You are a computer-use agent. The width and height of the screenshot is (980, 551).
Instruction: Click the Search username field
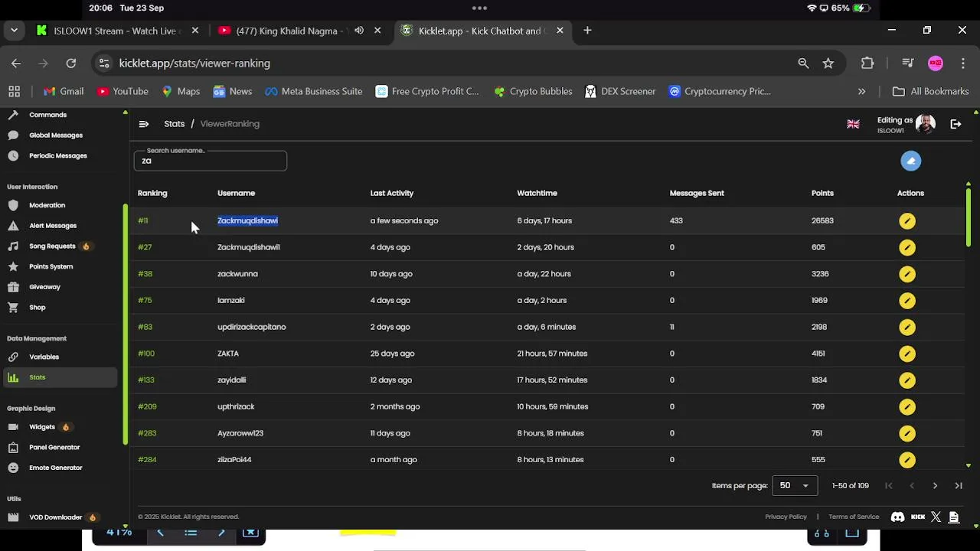click(211, 161)
